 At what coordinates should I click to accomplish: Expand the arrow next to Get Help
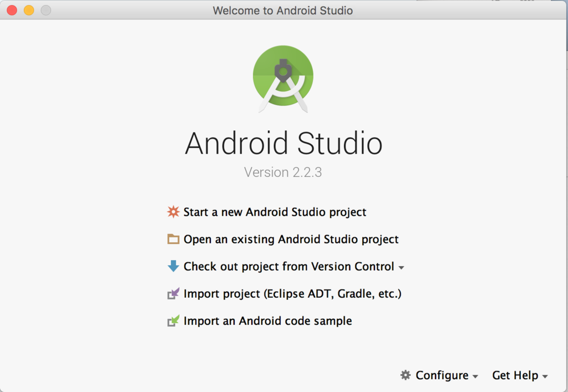[x=545, y=377]
